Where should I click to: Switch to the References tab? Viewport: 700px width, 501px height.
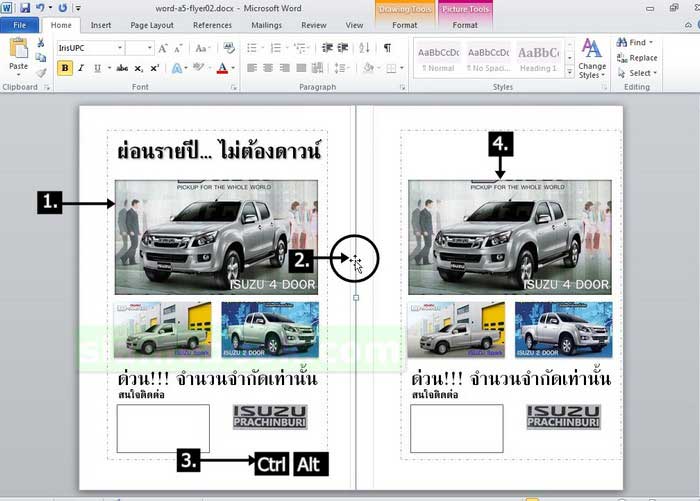coord(212,25)
